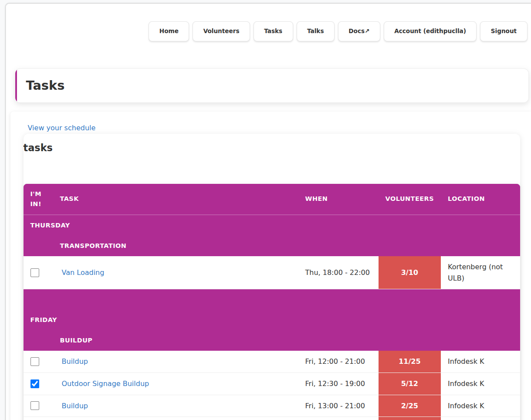Screen dimensions: 531x420
Task: Check the Van Loading checkbox
Action: [35, 273]
